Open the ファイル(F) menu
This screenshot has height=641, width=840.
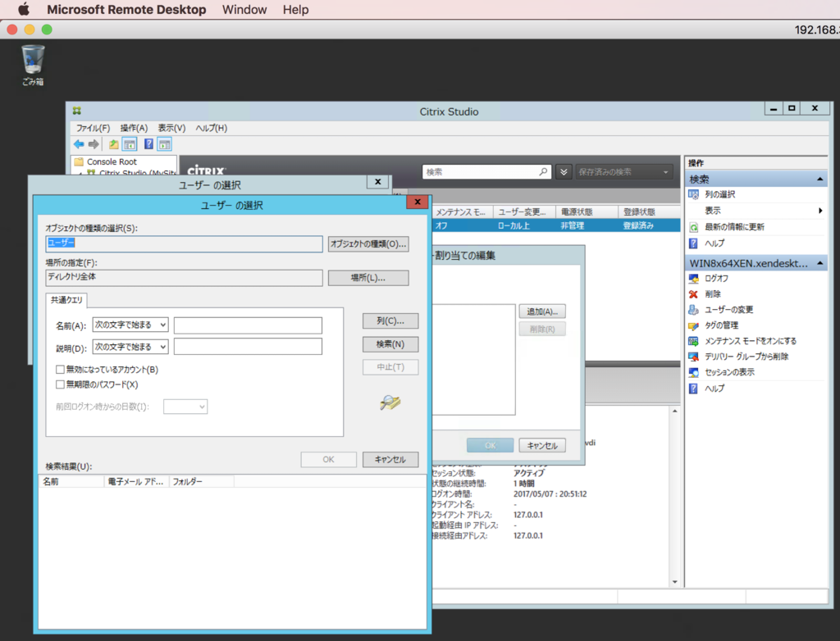[93, 128]
